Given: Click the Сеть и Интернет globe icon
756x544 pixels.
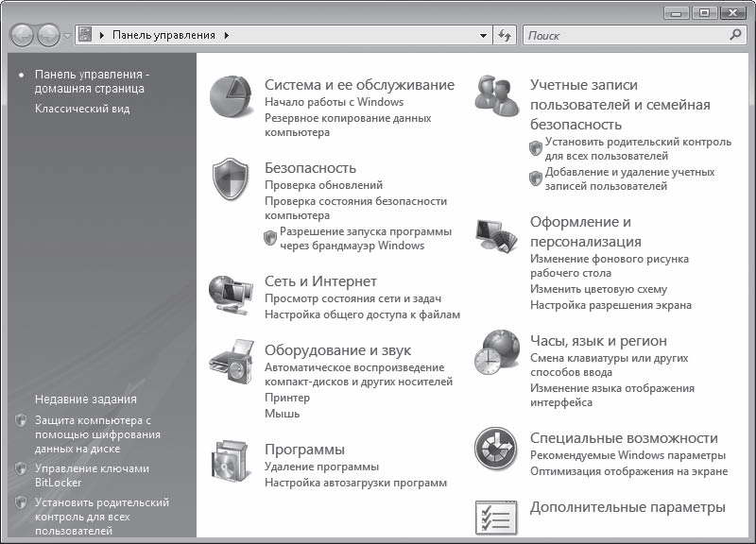Looking at the screenshot, I should [230, 295].
